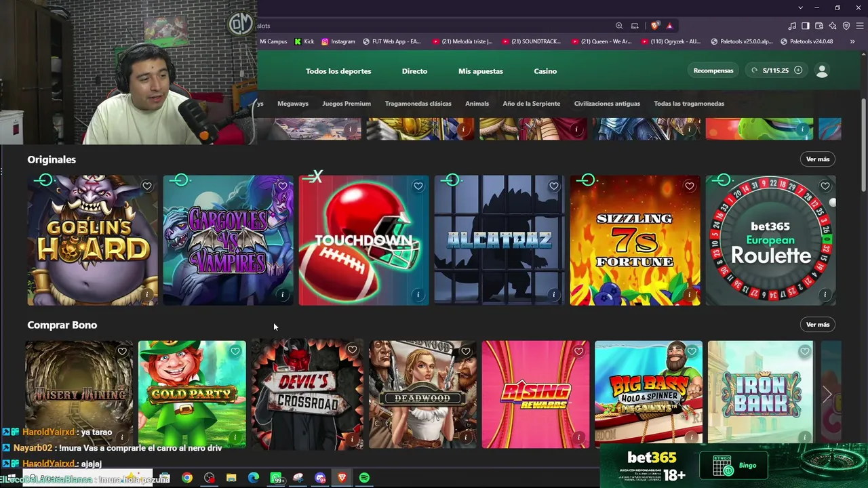Open Brave Rewards triangle icon

(669, 26)
